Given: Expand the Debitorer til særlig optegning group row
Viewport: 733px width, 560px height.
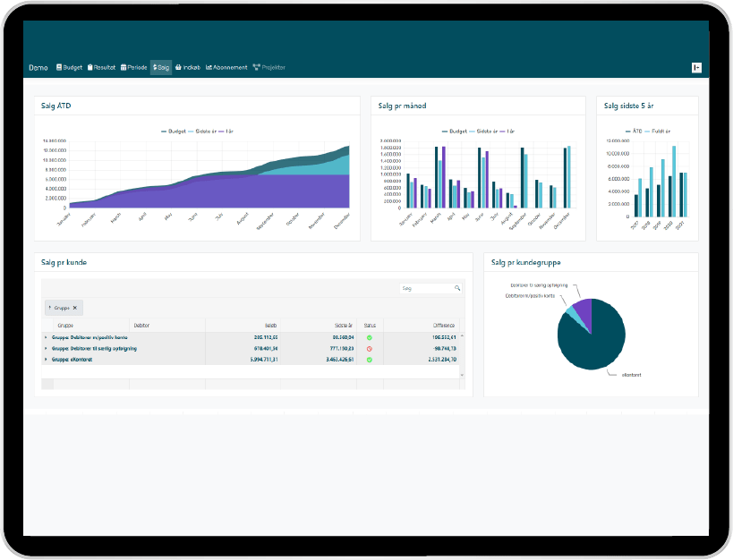Looking at the screenshot, I should 46,349.
